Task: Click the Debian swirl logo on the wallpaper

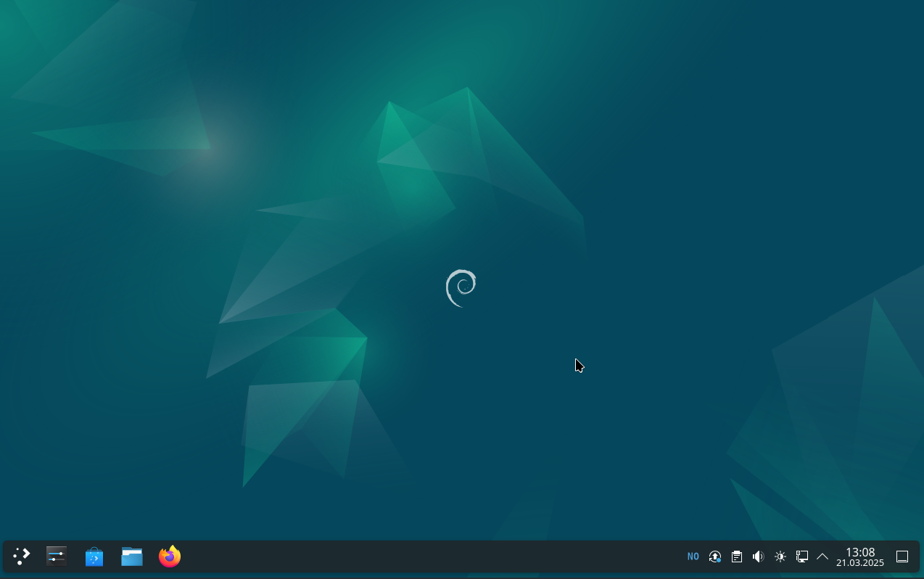Action: pyautogui.click(x=461, y=288)
